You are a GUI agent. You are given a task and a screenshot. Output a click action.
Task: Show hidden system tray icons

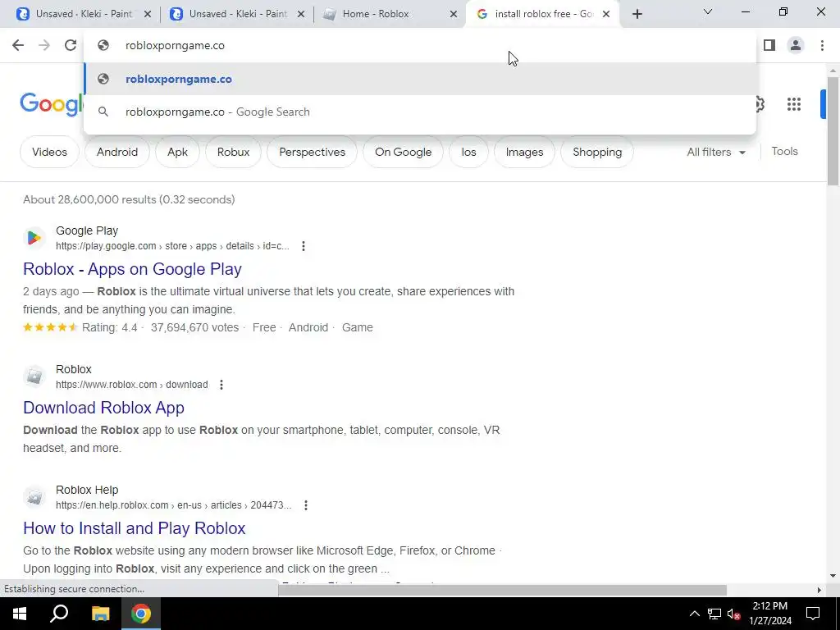pos(694,614)
